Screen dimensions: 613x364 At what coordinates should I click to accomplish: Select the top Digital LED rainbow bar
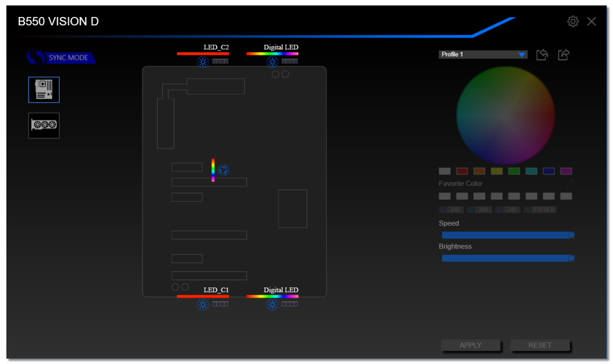tap(272, 53)
